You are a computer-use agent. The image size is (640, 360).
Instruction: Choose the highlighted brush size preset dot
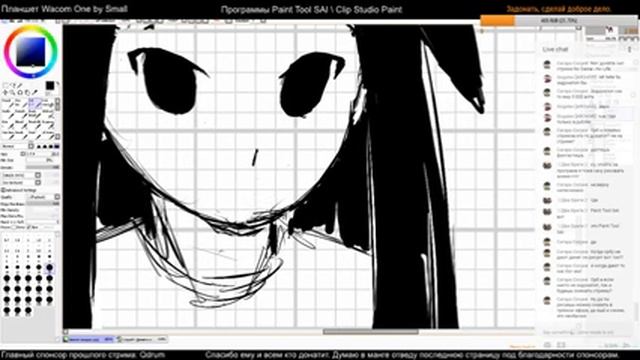click(x=49, y=267)
